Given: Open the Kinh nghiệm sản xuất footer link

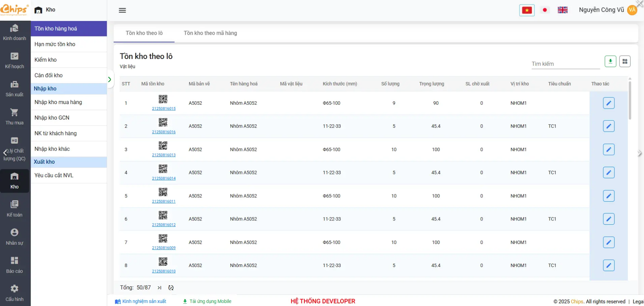Looking at the screenshot, I should coord(141,301).
